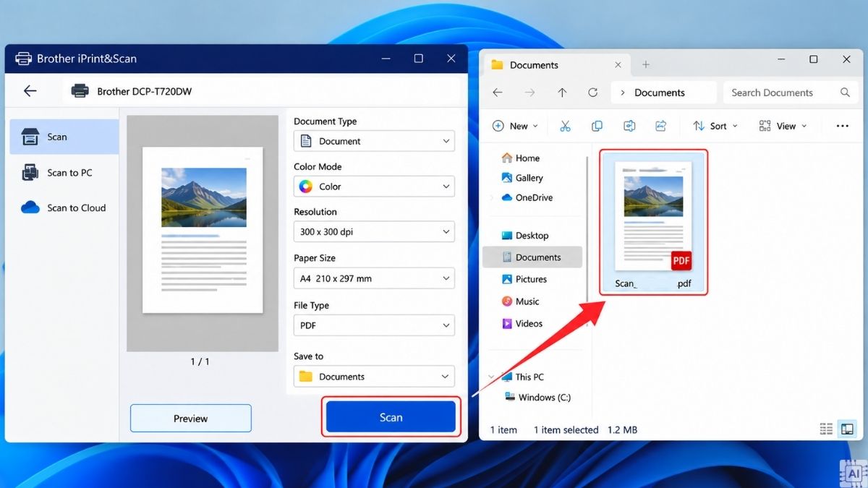Open the Sort options in File Explorer

tap(715, 126)
